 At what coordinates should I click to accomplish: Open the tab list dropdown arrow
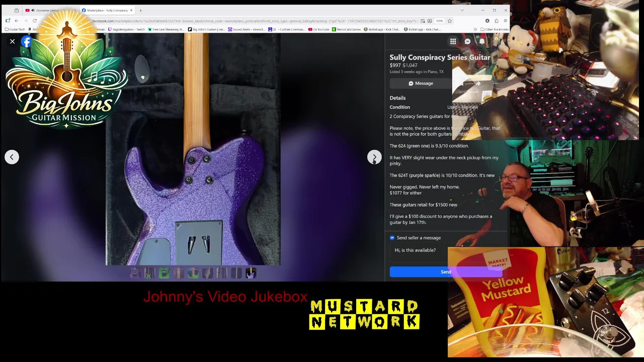[462, 10]
